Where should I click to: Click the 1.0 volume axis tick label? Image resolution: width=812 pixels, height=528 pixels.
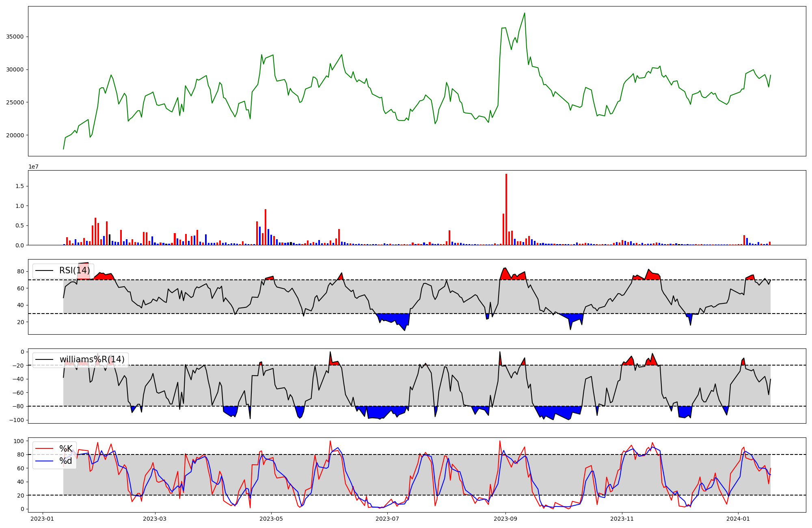pos(19,206)
